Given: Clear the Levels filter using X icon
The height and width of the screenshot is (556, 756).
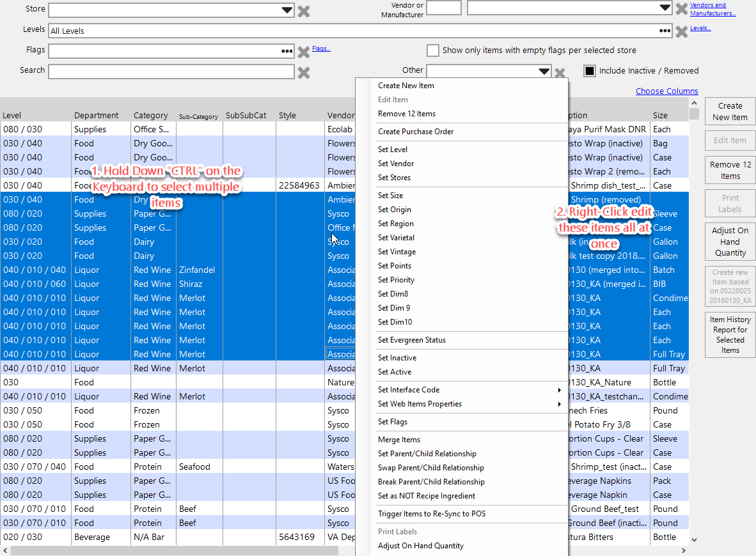Looking at the screenshot, I should click(682, 31).
